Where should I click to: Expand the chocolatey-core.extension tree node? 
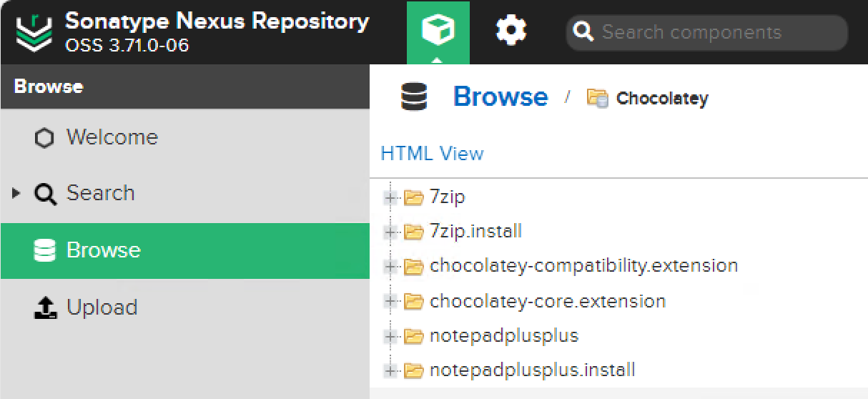tap(390, 302)
